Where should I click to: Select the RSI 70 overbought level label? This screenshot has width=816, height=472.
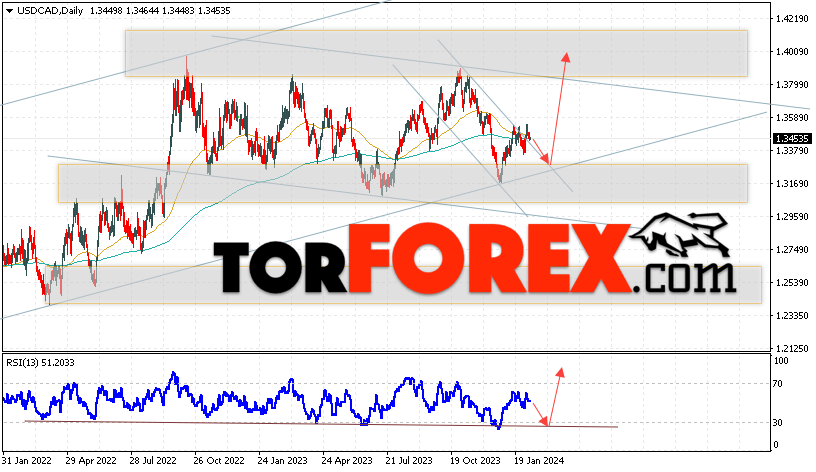(x=777, y=384)
